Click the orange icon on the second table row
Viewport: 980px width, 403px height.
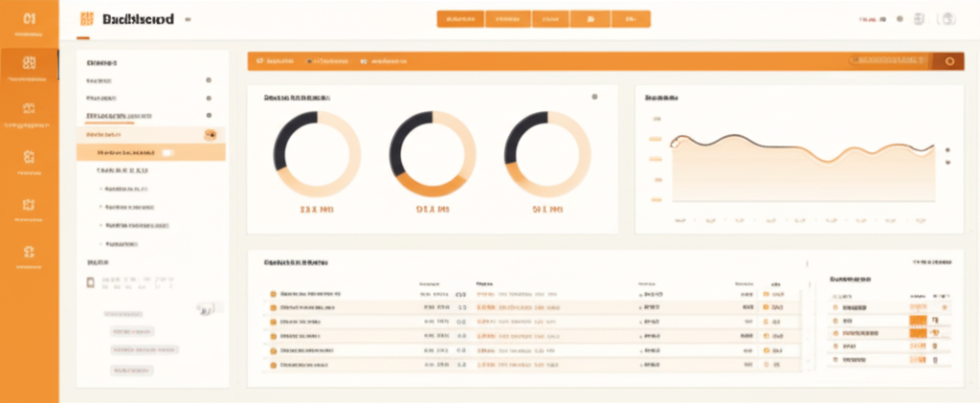point(273,308)
